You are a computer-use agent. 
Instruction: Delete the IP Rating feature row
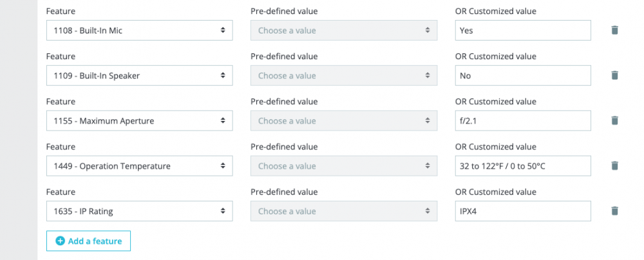(x=614, y=210)
